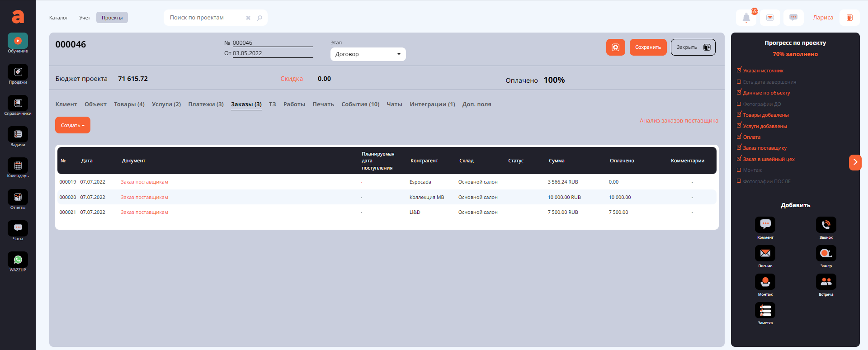
Task: Click the Сохранить button
Action: [647, 47]
